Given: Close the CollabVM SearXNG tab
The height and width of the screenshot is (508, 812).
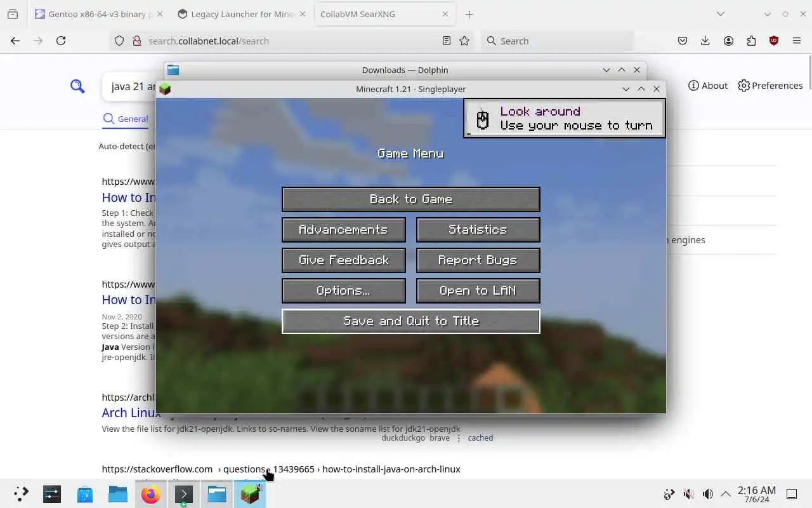Looking at the screenshot, I should click(x=445, y=14).
